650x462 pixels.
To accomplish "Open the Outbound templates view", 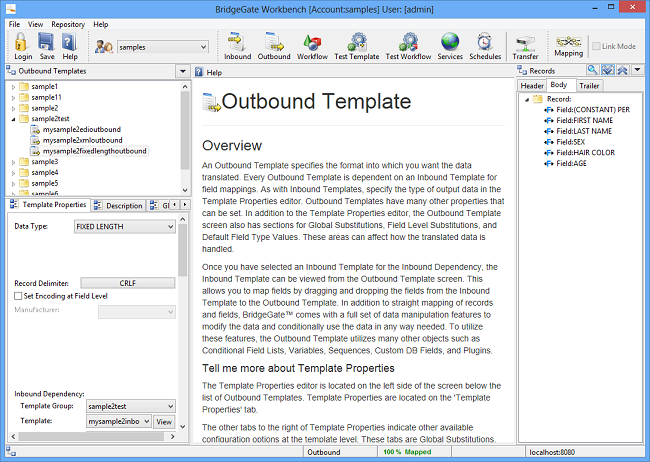I will tap(274, 46).
